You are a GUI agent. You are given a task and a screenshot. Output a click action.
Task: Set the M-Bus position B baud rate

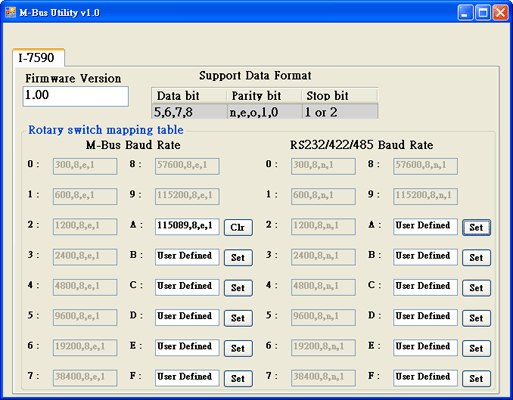coord(238,258)
